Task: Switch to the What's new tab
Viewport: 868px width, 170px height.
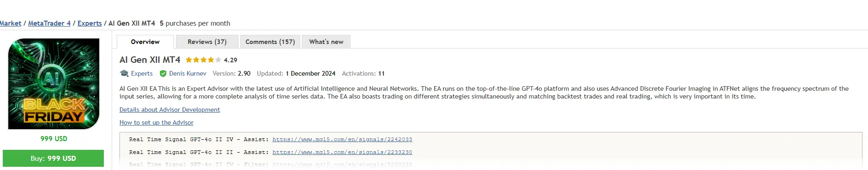Action: pyautogui.click(x=326, y=42)
